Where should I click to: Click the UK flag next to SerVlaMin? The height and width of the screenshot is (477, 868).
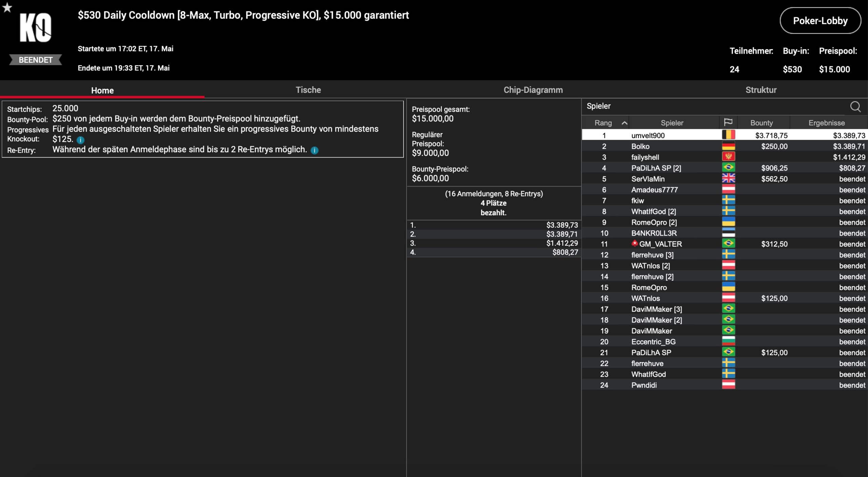[728, 178]
